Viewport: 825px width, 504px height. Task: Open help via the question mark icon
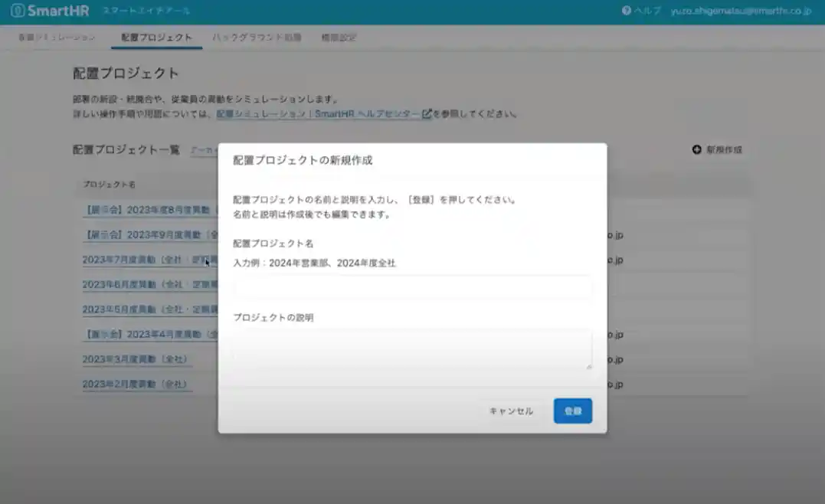coord(627,11)
